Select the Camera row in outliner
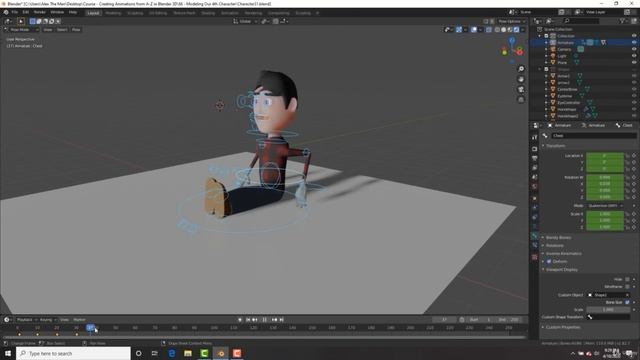Viewport: 640px width, 360px height. [x=584, y=49]
